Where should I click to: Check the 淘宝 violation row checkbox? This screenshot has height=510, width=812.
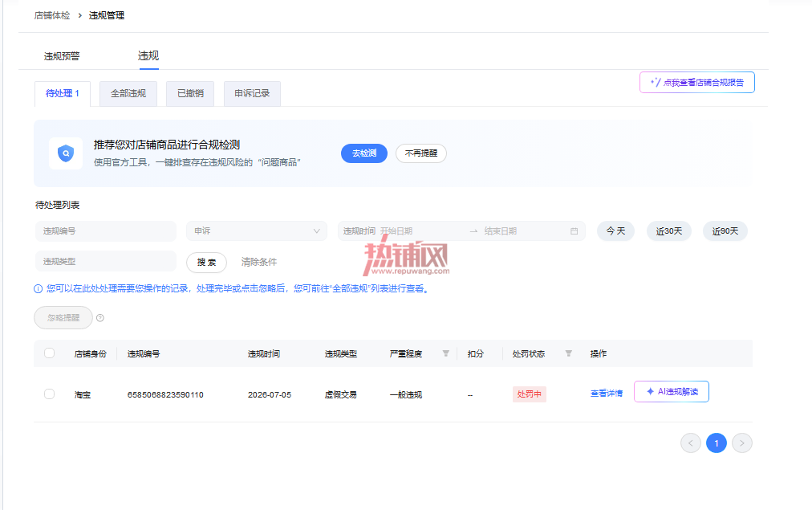tap(49, 394)
